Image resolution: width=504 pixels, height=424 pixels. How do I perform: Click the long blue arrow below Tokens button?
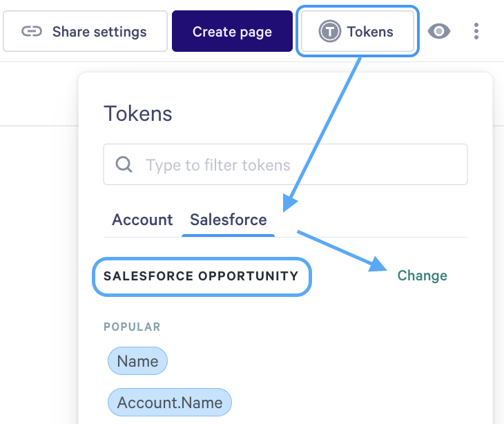[324, 131]
